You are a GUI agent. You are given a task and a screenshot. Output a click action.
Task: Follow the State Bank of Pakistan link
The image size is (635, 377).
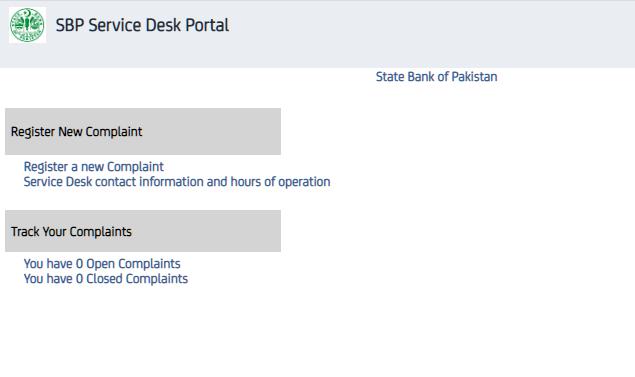(437, 77)
